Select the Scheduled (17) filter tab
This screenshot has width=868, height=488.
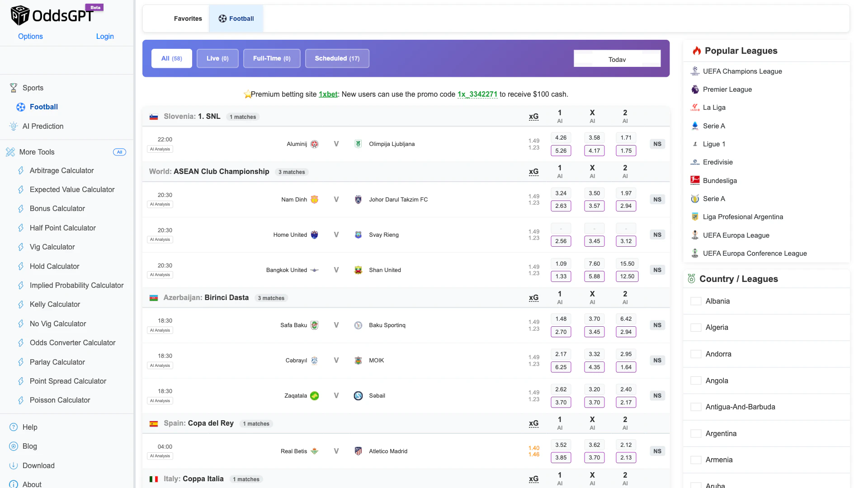337,58
